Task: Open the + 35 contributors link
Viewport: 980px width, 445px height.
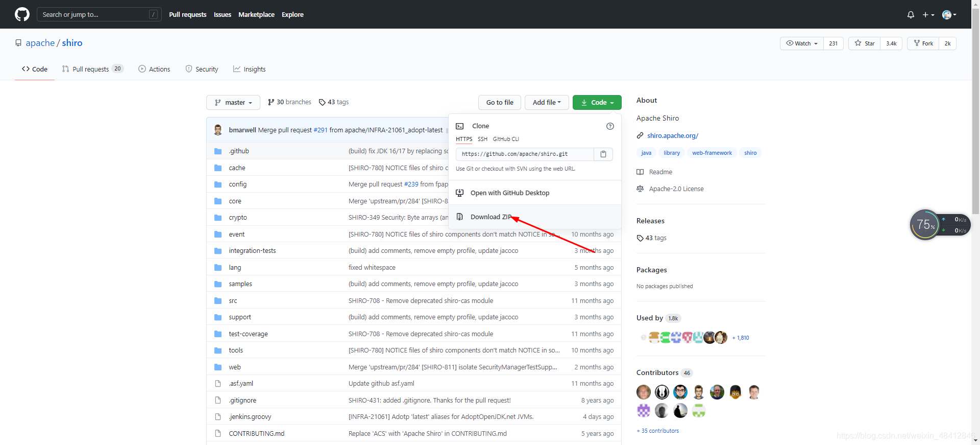Action: pos(658,431)
